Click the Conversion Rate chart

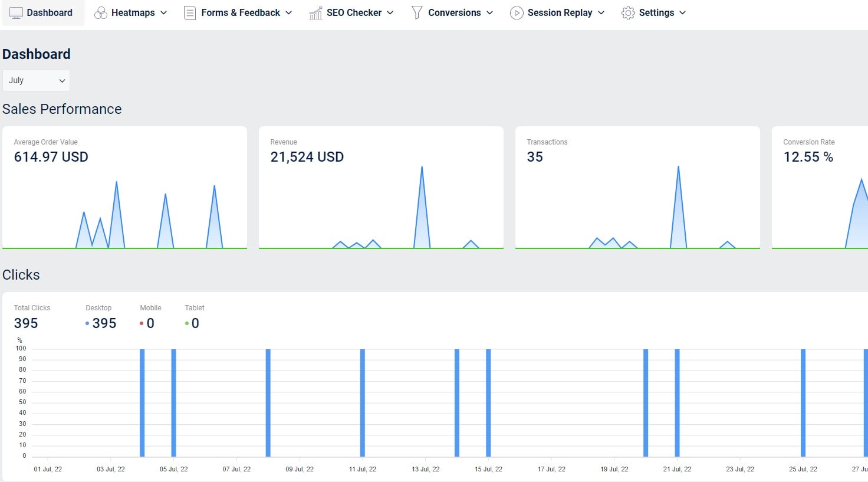coord(820,213)
